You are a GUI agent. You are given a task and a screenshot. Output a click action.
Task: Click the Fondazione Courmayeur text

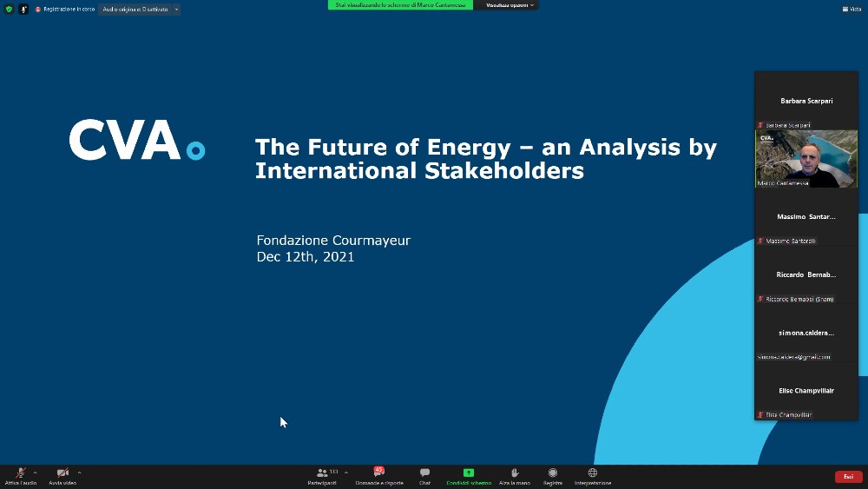coord(333,241)
